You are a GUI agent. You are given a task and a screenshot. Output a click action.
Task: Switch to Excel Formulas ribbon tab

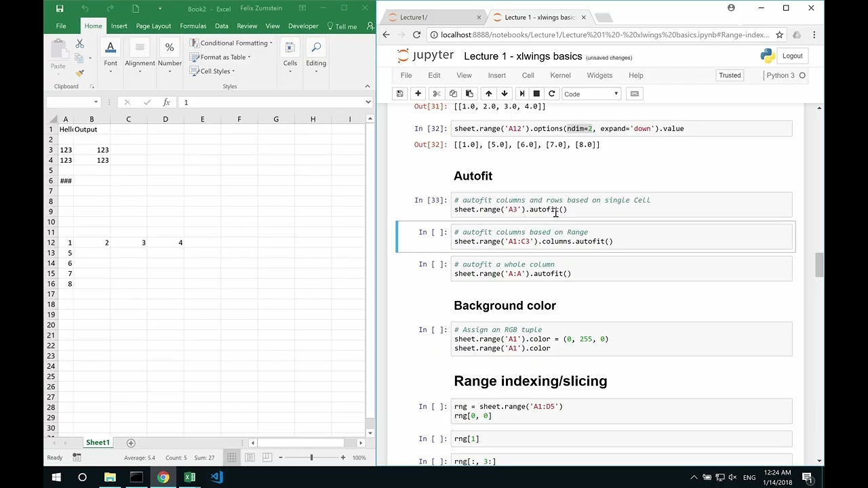[193, 26]
